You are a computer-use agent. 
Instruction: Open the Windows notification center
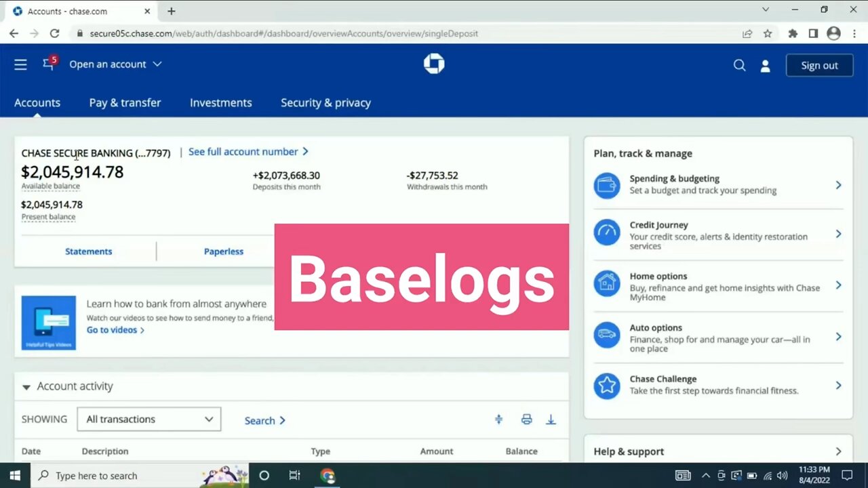(847, 476)
